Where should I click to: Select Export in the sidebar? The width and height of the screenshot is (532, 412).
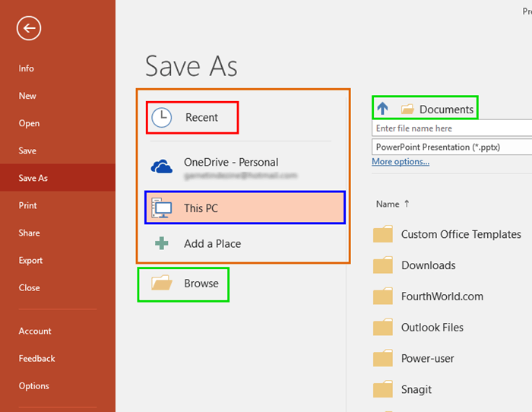pyautogui.click(x=30, y=261)
